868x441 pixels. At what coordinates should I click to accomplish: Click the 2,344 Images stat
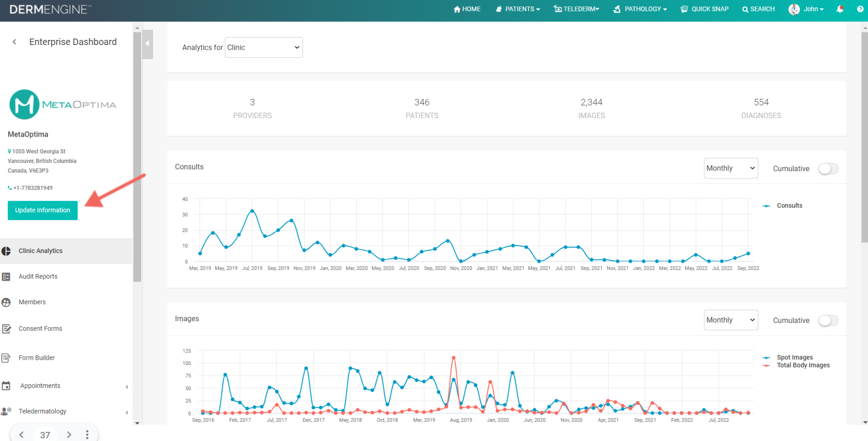click(591, 109)
